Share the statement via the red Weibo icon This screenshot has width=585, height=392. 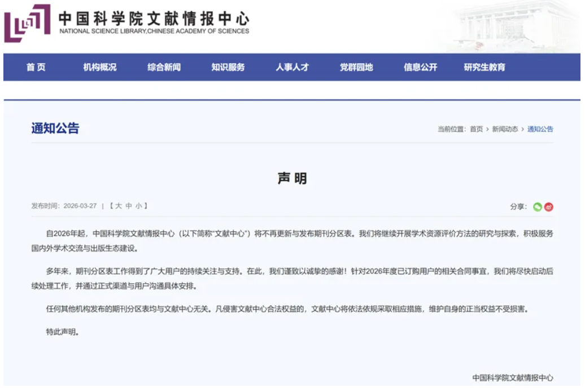(549, 207)
